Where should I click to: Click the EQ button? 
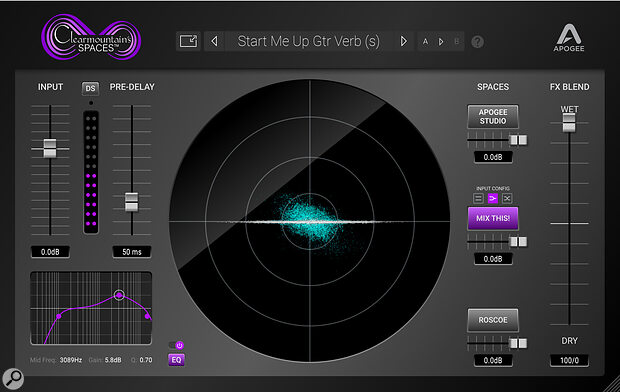pos(176,360)
